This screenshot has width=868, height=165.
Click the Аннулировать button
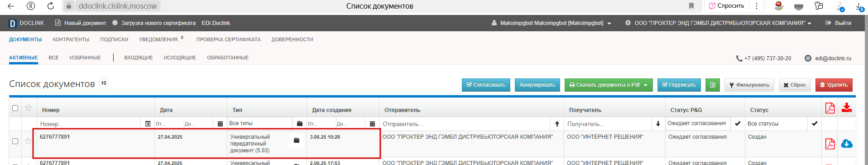(537, 85)
